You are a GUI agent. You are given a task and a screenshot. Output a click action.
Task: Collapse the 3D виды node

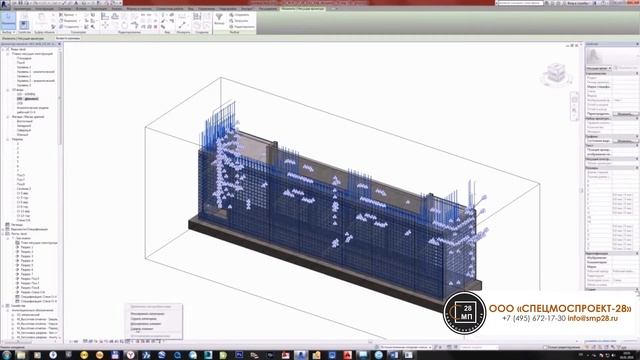pyautogui.click(x=8, y=90)
